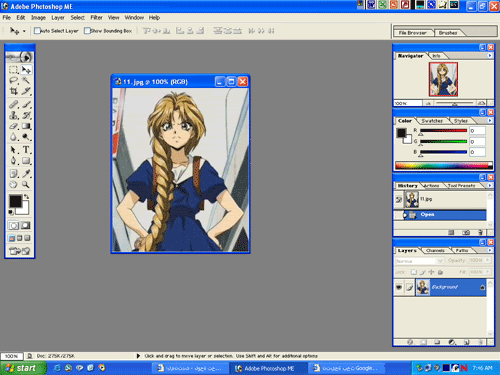Enable the Show Bounding Box checkbox
The width and height of the screenshot is (500, 375).
(87, 31)
